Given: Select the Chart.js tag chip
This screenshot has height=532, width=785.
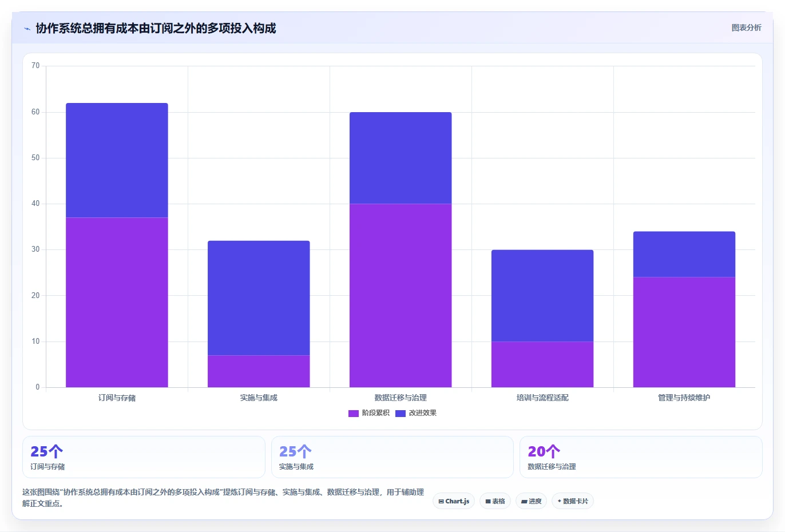Looking at the screenshot, I should click(454, 501).
